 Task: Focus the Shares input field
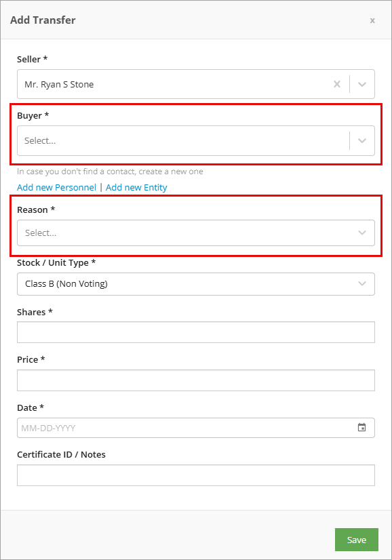tap(196, 332)
